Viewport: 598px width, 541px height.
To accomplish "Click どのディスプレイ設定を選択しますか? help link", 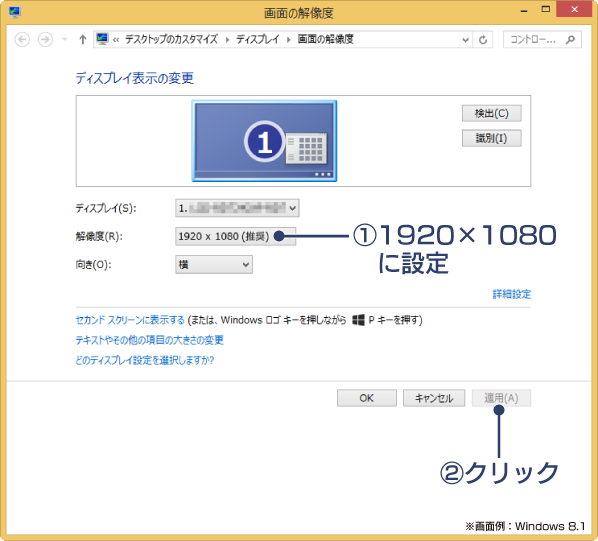I will pyautogui.click(x=145, y=360).
